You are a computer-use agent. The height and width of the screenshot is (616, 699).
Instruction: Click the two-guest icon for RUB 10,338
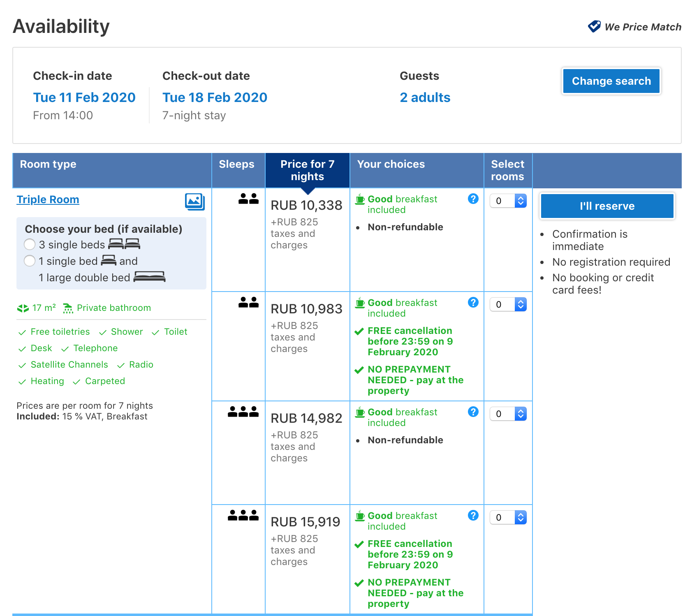pyautogui.click(x=248, y=199)
